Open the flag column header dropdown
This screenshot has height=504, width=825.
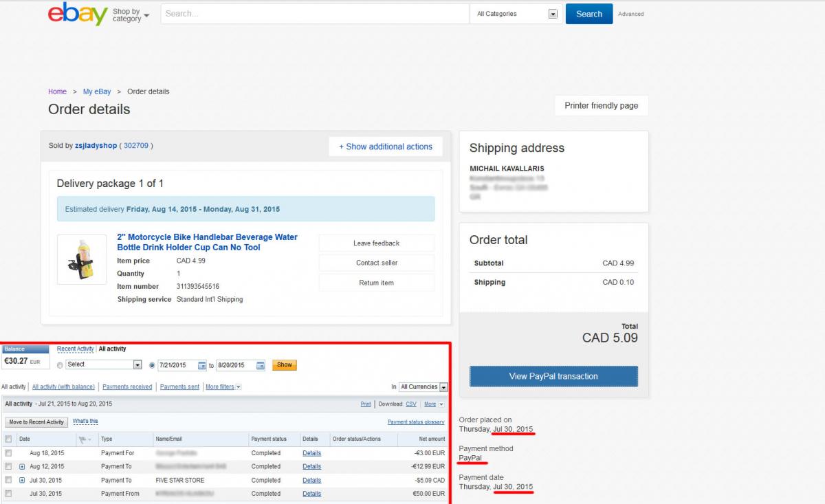click(85, 439)
